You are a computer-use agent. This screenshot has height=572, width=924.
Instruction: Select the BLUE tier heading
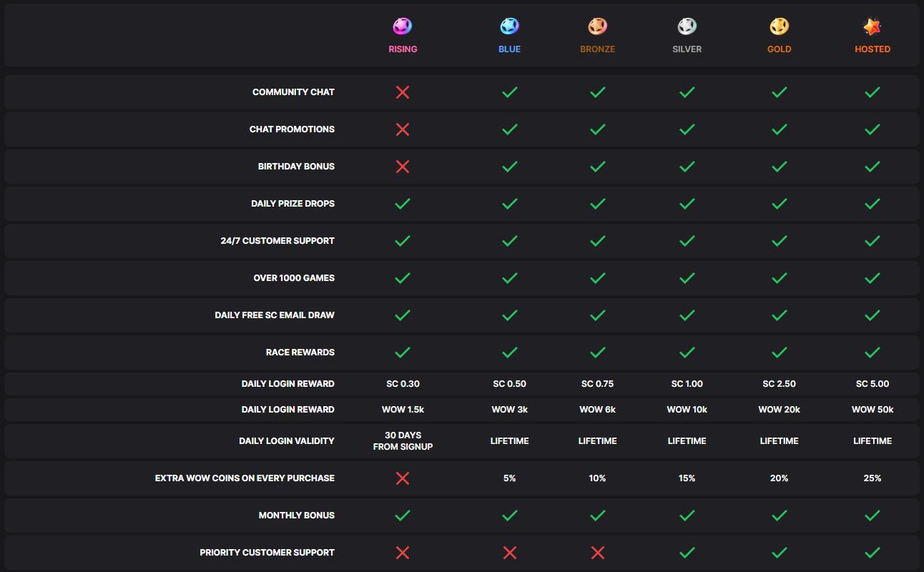(510, 49)
